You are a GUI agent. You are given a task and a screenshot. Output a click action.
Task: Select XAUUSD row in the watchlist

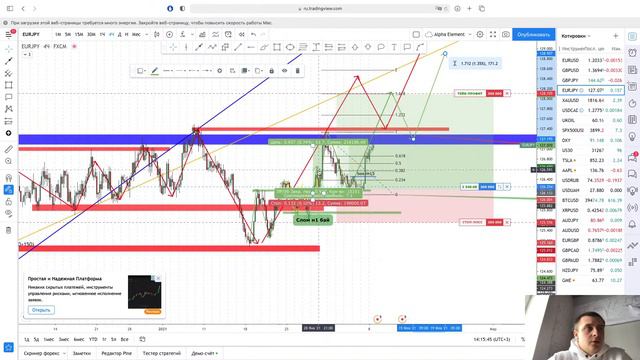(591, 100)
